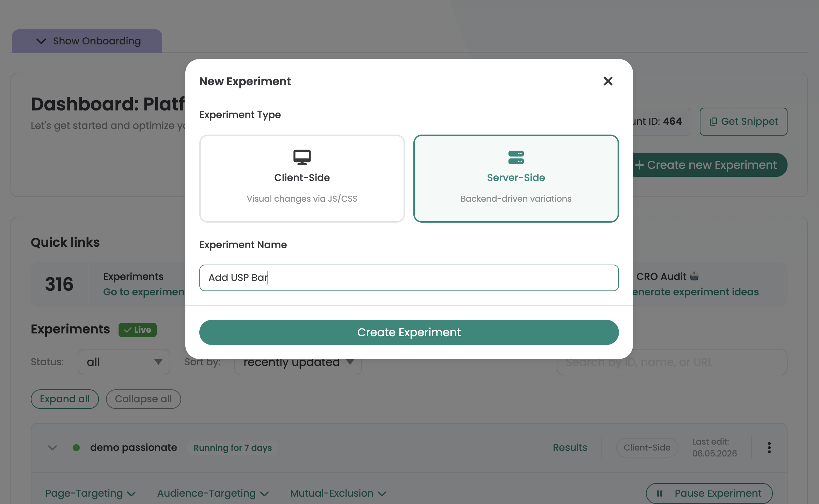Open Results for demo passionate
819x504 pixels.
pyautogui.click(x=570, y=448)
